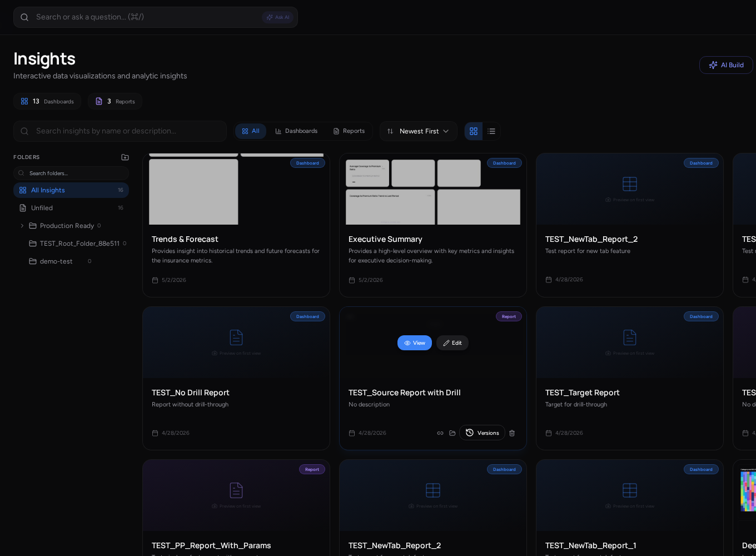Switch to grid view layout
This screenshot has height=556, width=756.
(x=474, y=131)
